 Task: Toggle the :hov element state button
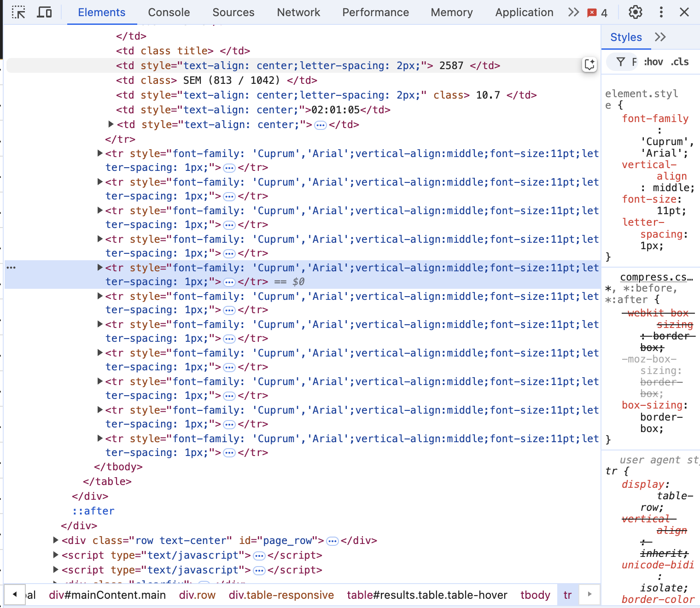(653, 62)
